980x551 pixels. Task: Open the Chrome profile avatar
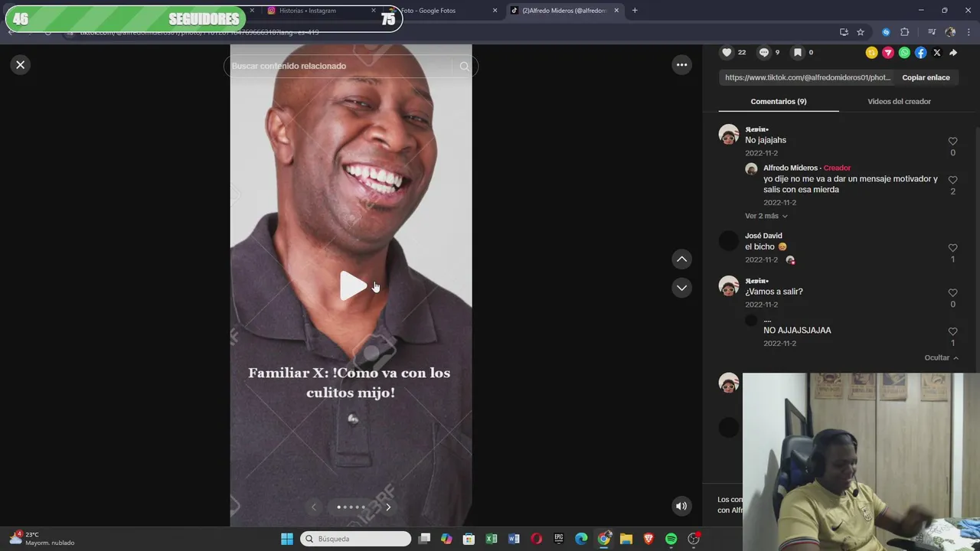point(950,32)
